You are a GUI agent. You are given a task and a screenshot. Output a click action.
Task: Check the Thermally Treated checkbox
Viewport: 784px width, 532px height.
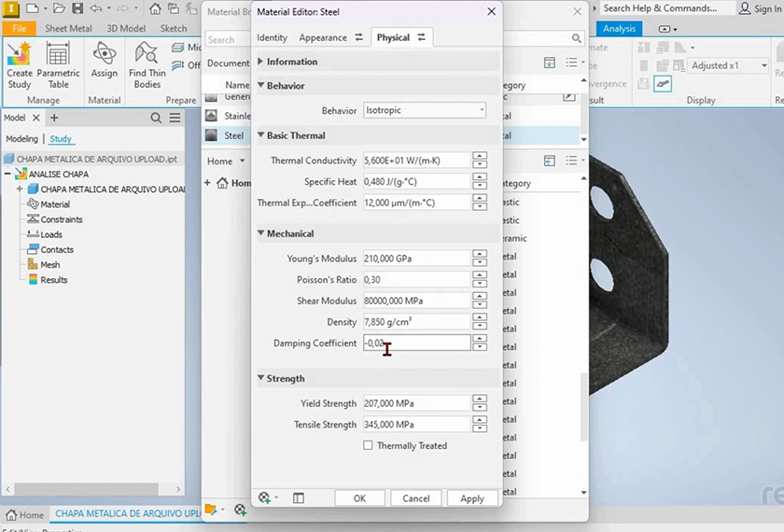(x=369, y=446)
